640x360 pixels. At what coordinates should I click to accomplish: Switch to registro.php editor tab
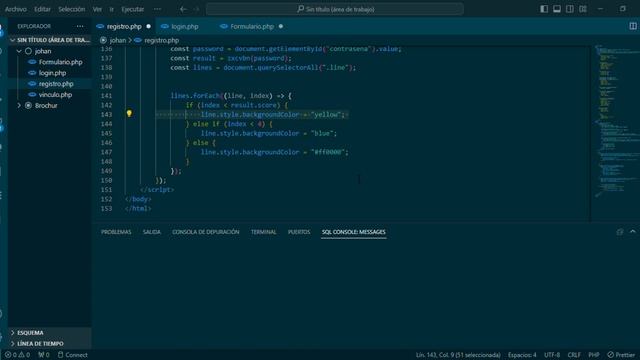[124, 26]
